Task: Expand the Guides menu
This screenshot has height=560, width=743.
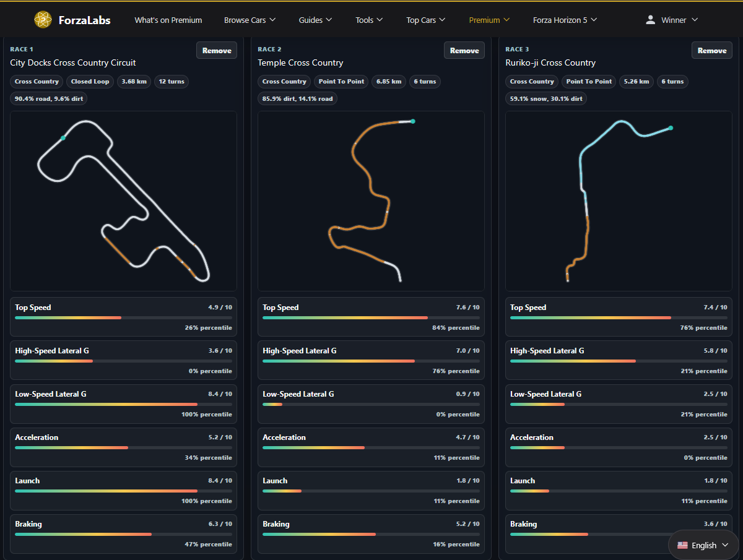Action: click(316, 20)
